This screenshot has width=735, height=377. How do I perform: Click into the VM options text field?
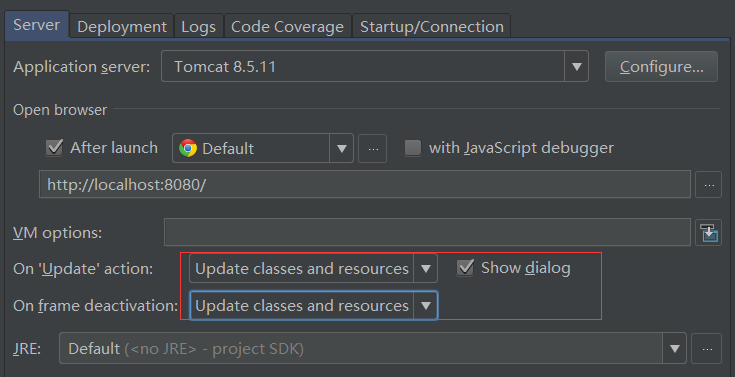click(427, 232)
